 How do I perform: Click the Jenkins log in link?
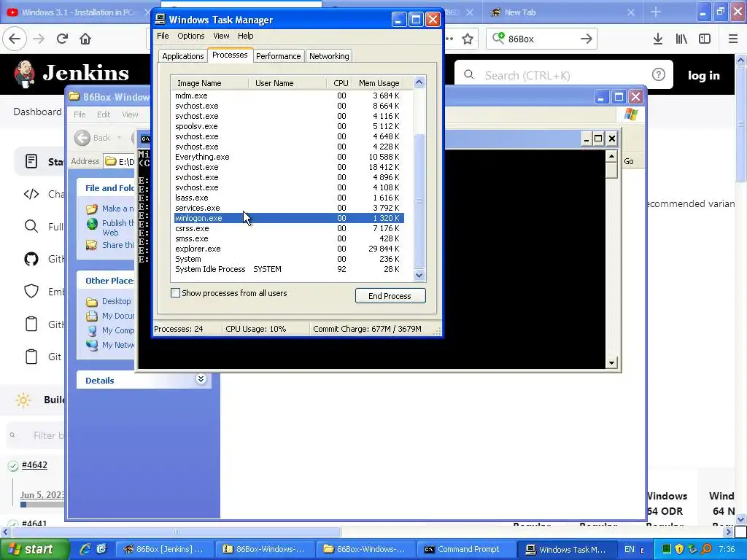pos(703,75)
